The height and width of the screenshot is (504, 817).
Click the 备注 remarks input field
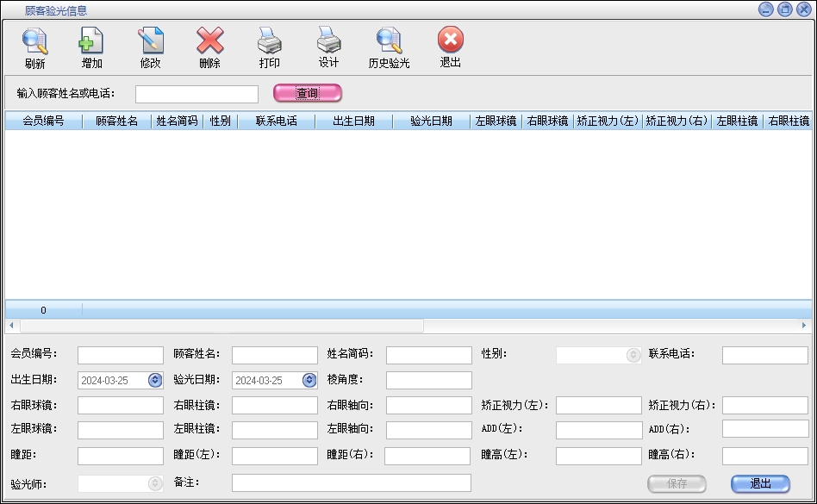pyautogui.click(x=351, y=482)
